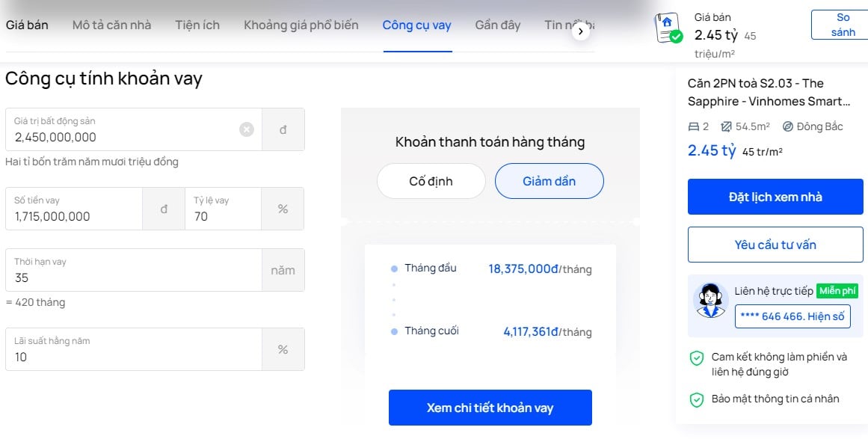Click Xem chi tiết khoản vay button
868x445 pixels.
(490, 408)
